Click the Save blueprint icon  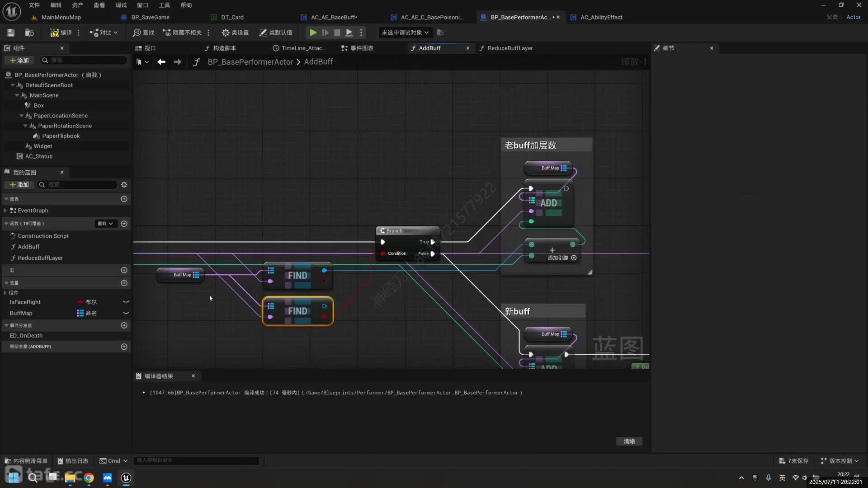click(x=11, y=33)
